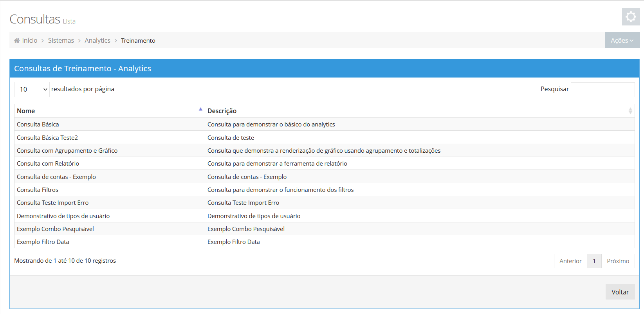Open the results per page selector
The image size is (644, 314).
(x=32, y=89)
